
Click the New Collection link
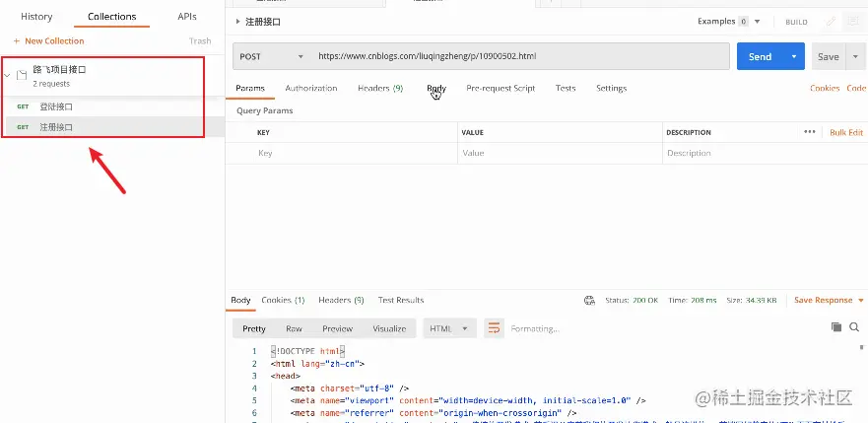pos(54,41)
